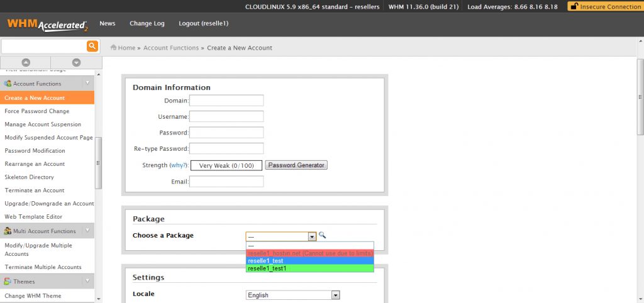Click the Password Generator button
Screen dimensions: 644x303
296,165
